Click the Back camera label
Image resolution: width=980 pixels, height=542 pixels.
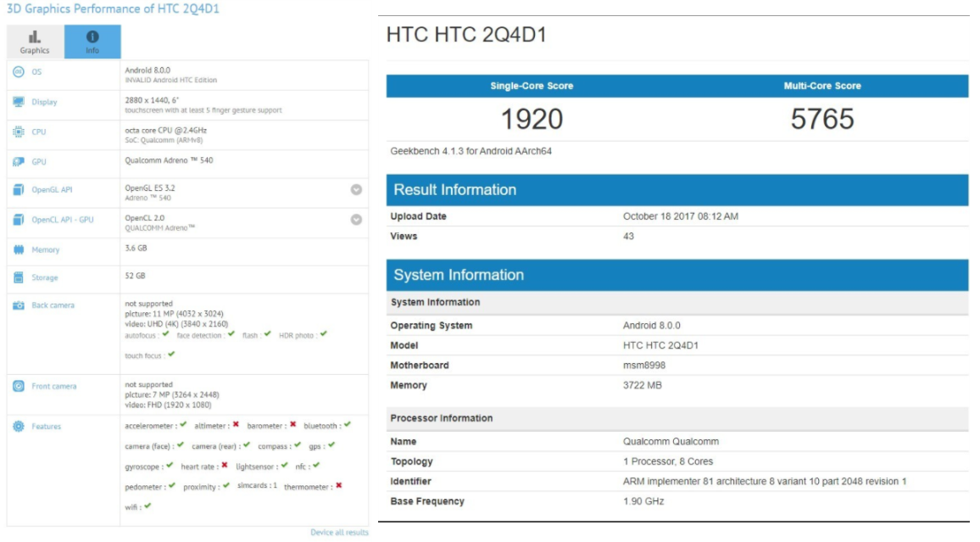click(x=53, y=305)
